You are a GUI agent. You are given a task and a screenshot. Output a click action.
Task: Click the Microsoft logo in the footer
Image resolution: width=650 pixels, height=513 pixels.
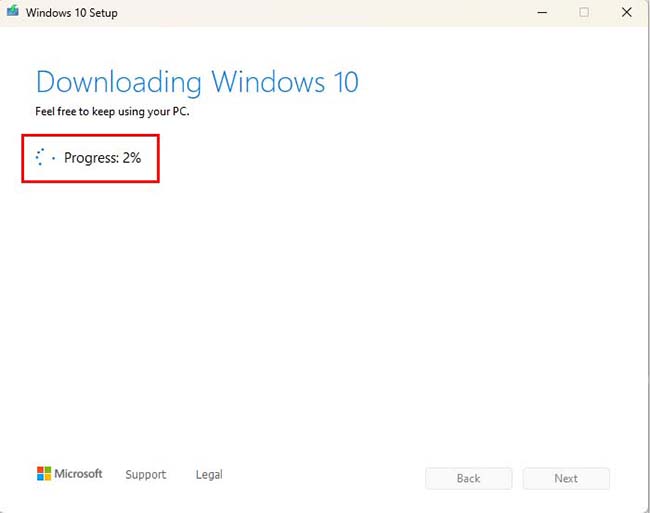click(69, 474)
